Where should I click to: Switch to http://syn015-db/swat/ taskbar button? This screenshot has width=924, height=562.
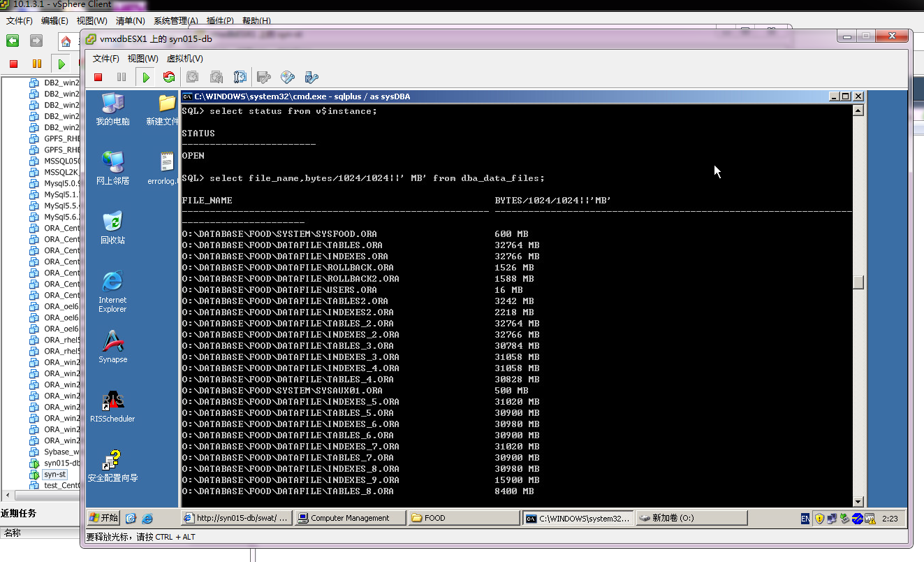237,518
